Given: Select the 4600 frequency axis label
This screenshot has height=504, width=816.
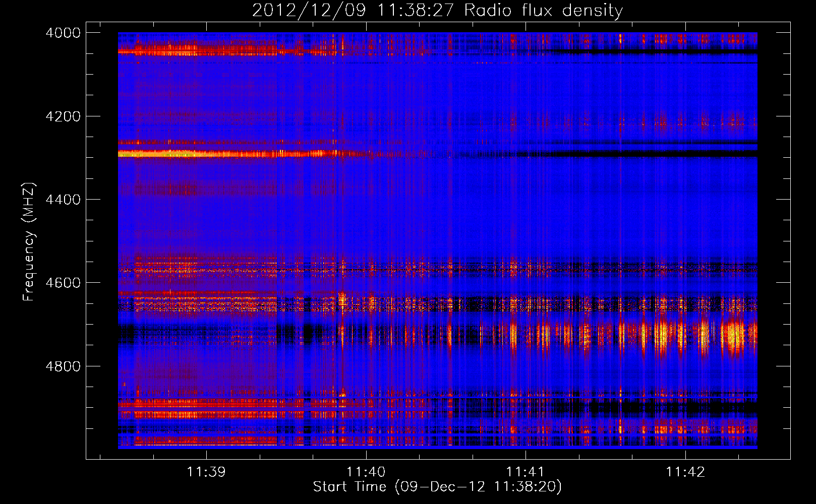Looking at the screenshot, I should (63, 283).
